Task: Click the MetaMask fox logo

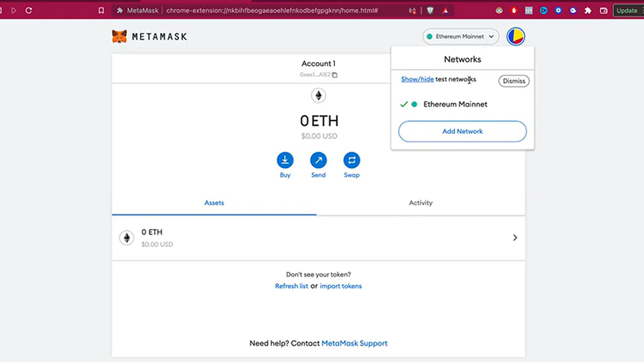Action: pos(119,37)
